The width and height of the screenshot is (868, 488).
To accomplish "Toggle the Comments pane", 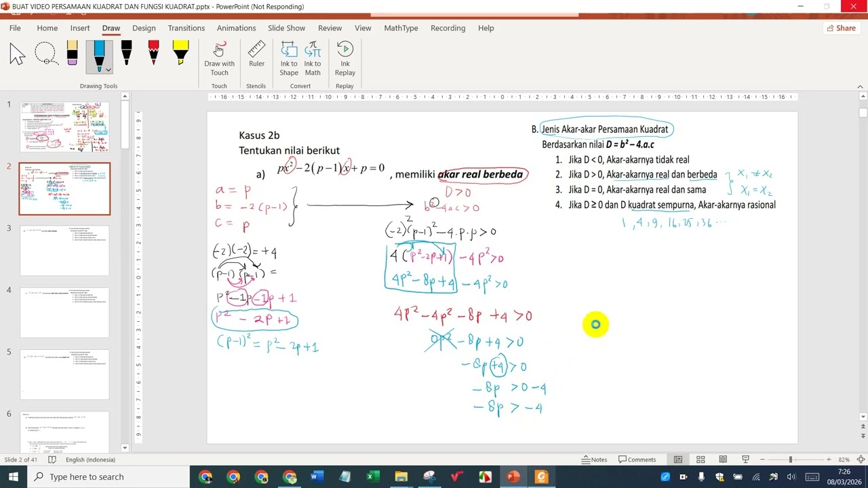I will tap(636, 460).
